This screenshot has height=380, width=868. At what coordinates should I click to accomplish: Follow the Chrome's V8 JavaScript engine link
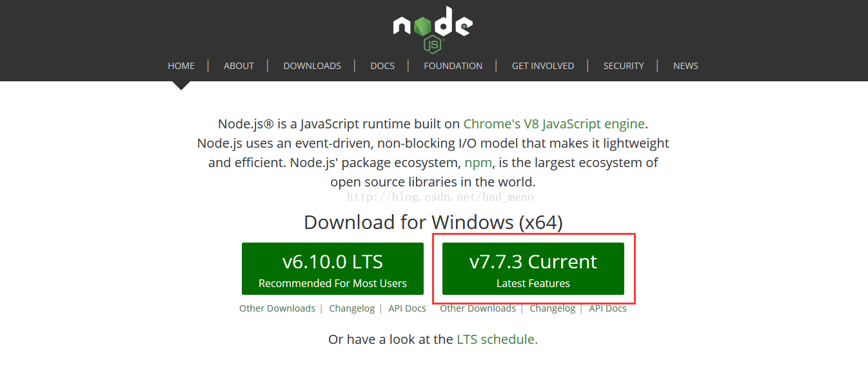(554, 124)
